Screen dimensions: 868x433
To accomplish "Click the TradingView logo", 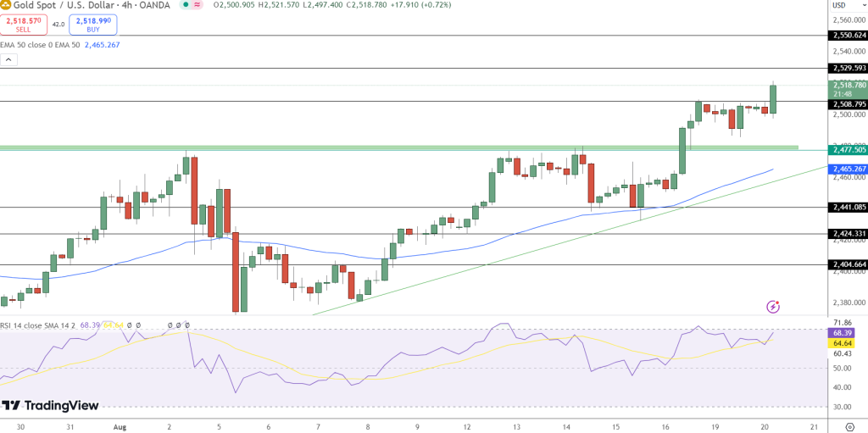I will (x=49, y=406).
